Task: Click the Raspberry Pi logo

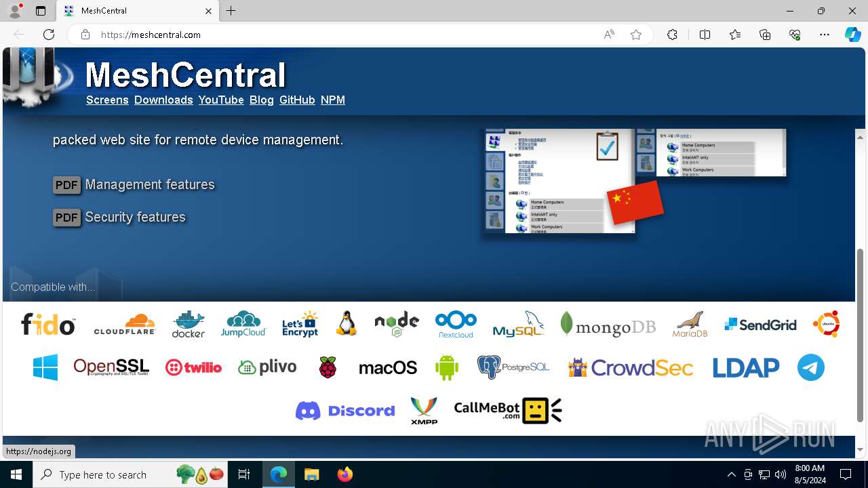Action: point(328,367)
